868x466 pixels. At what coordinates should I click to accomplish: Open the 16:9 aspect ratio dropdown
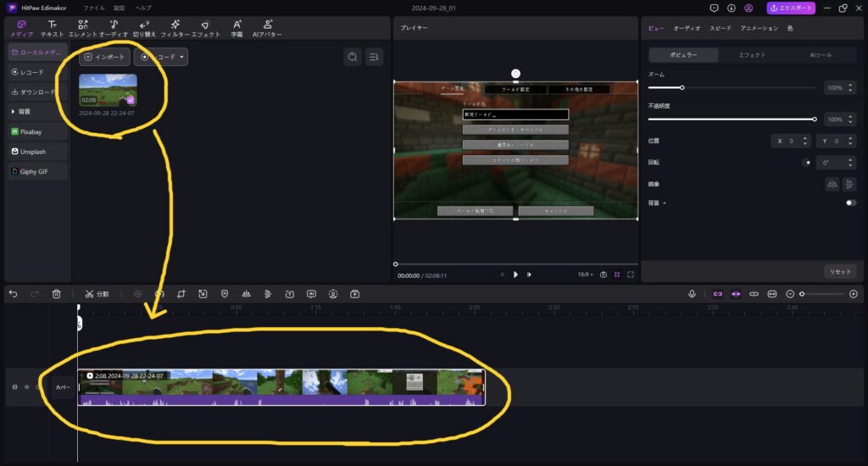[585, 275]
